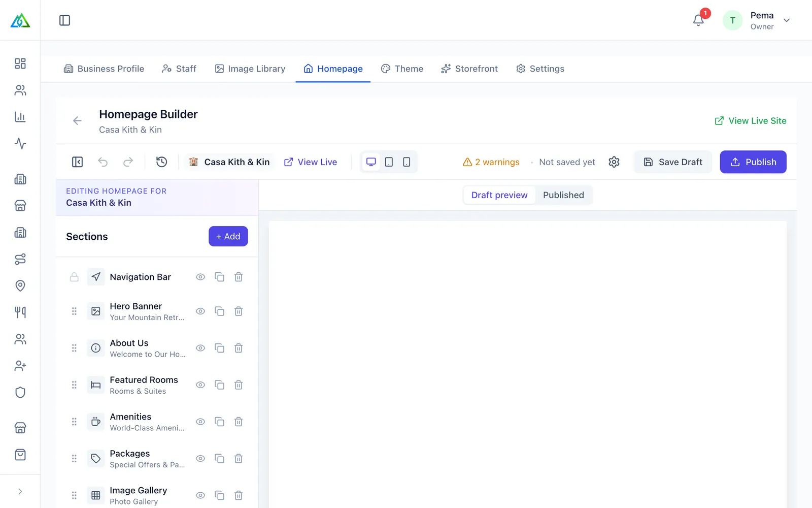The width and height of the screenshot is (812, 508).
Task: Save the draft
Action: tap(673, 162)
